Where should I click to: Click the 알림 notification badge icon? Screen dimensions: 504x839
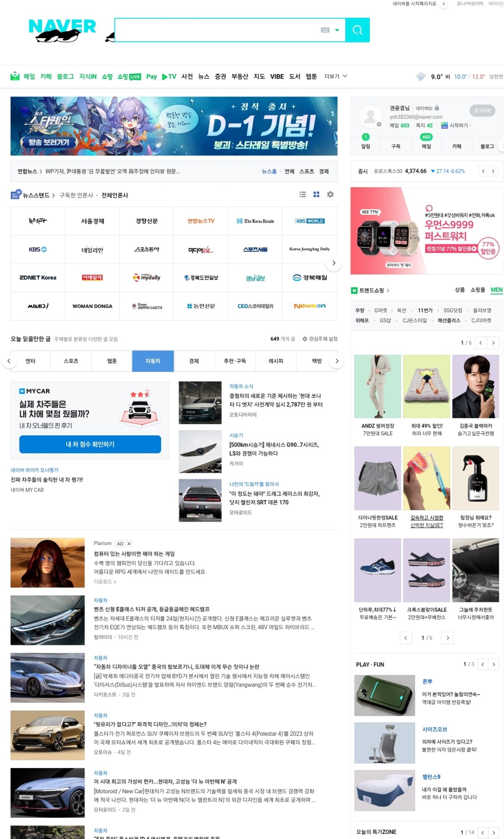click(x=366, y=137)
